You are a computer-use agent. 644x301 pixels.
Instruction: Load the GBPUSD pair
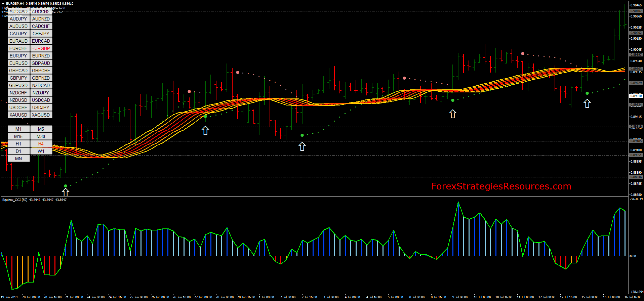click(18, 85)
